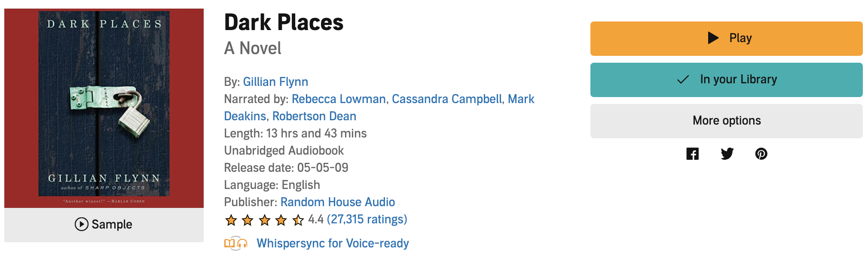Share the audiobook on Twitter
The width and height of the screenshot is (868, 256).
click(x=727, y=154)
